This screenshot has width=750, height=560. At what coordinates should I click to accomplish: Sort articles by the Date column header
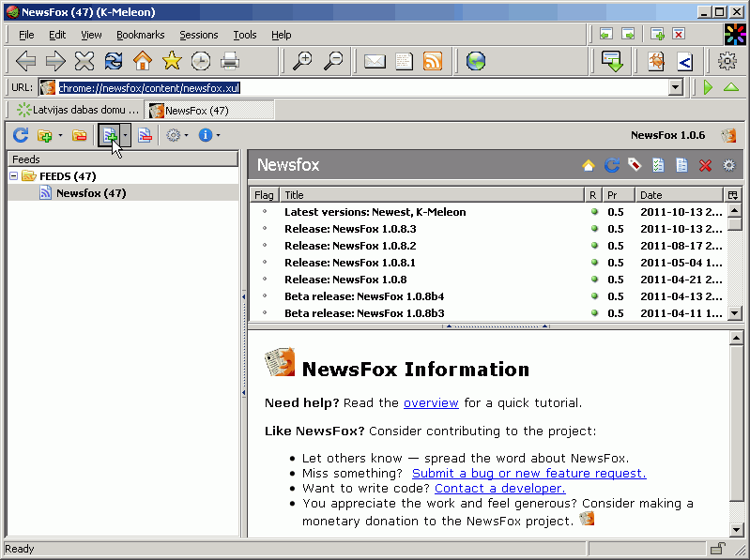pyautogui.click(x=679, y=195)
